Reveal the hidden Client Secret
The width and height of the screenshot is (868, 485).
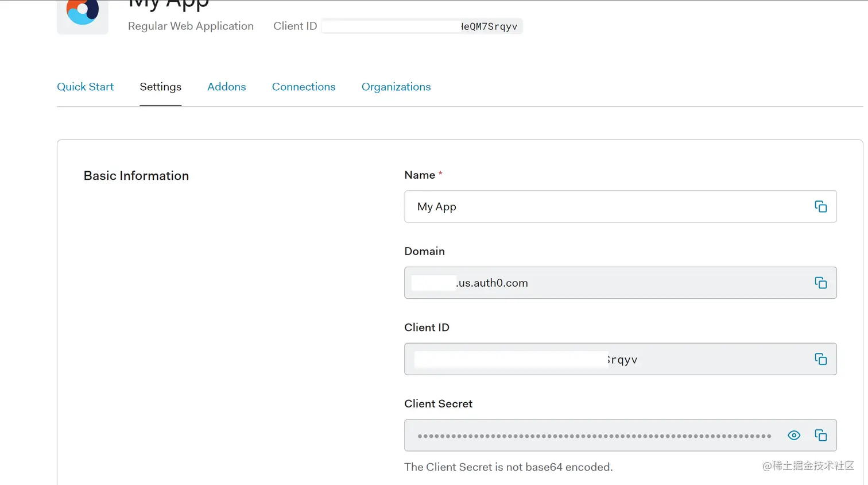(794, 435)
